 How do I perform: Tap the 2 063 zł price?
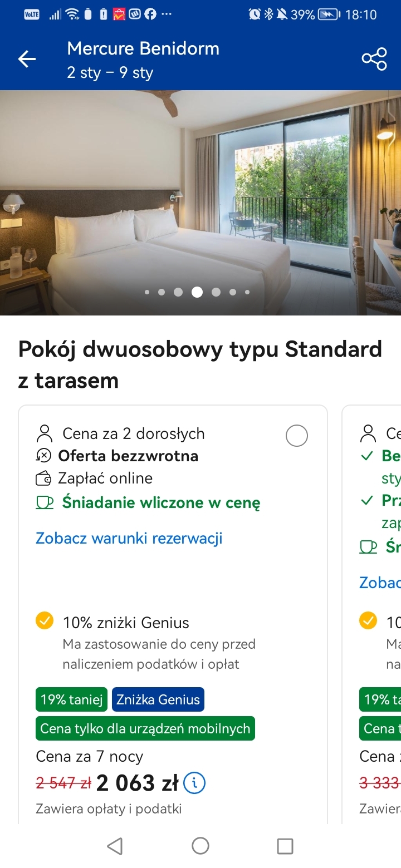(137, 783)
